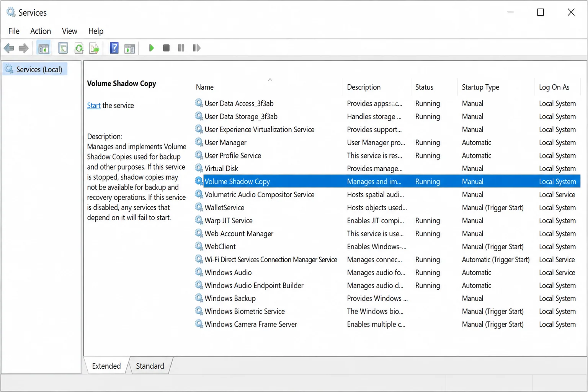Screen dimensions: 588x392
Task: Click the gear icon beside User Profile Service
Action: pyautogui.click(x=199, y=155)
